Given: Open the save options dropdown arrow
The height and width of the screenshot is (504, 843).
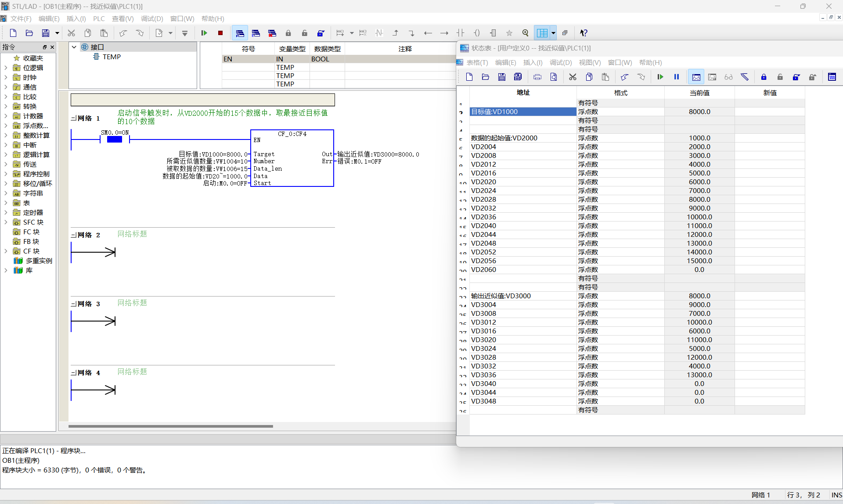Looking at the screenshot, I should tap(57, 33).
